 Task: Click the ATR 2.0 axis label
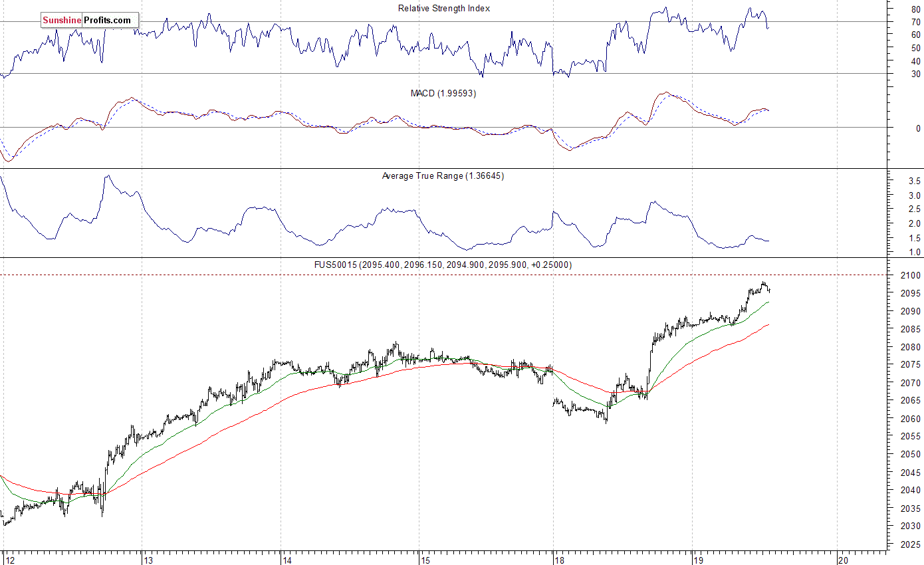click(915, 223)
